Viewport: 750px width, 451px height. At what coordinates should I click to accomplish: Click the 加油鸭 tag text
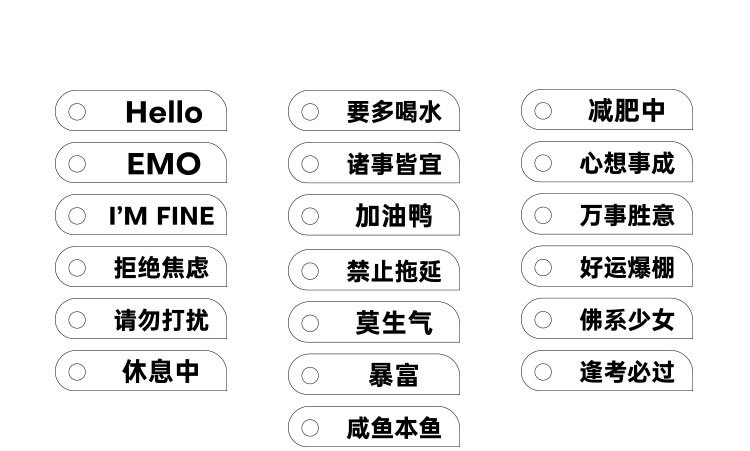tap(393, 216)
